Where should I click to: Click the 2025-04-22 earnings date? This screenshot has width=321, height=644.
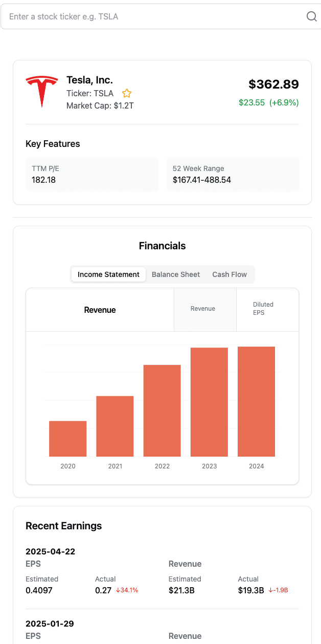[x=51, y=551]
